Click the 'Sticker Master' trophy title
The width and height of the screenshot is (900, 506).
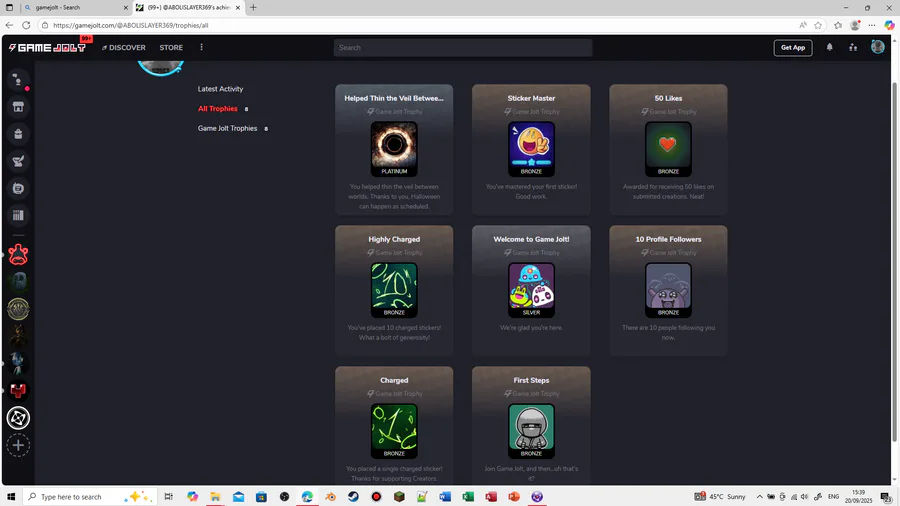coord(531,98)
